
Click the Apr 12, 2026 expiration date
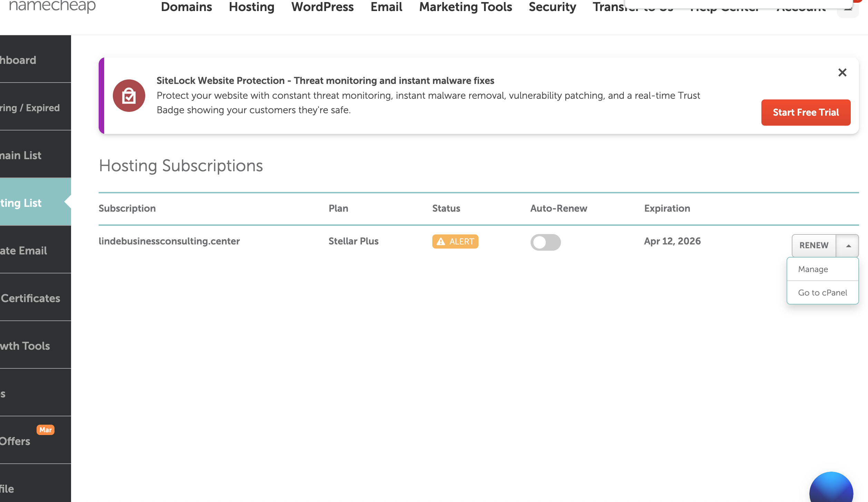[672, 241]
